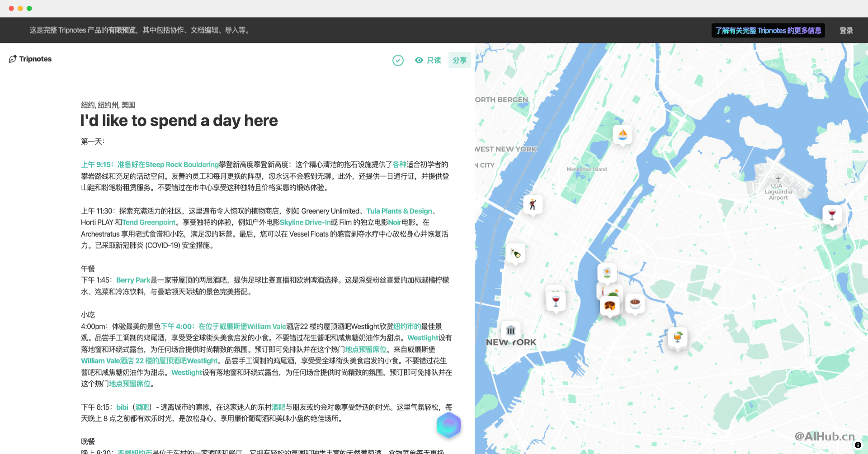
Task: Click the 小吃 section heading
Action: pos(88,314)
